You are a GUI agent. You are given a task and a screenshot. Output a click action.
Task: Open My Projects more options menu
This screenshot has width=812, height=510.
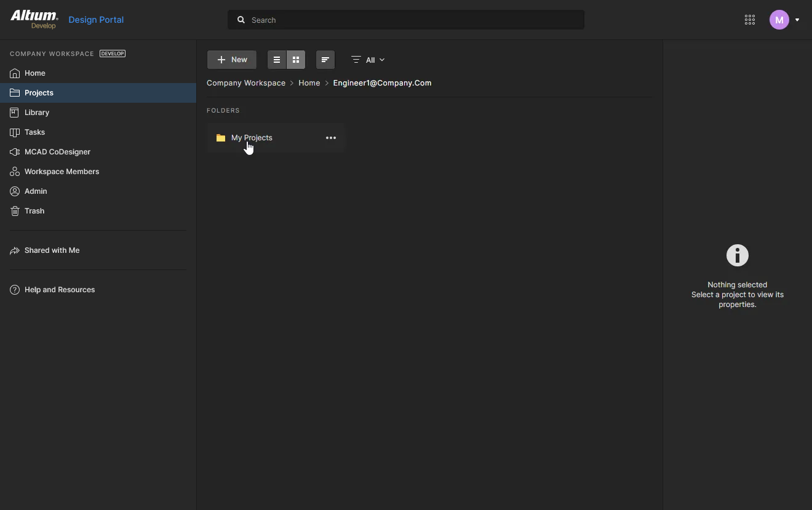click(331, 138)
